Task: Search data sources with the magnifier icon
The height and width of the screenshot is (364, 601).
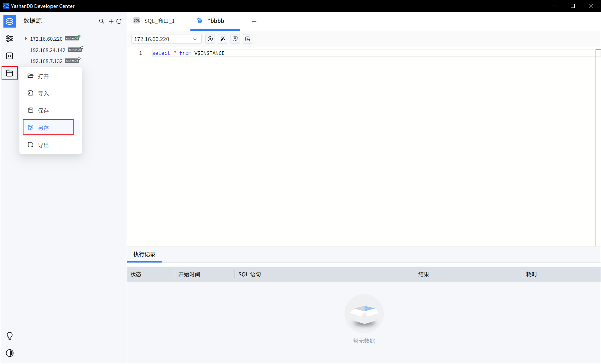Action: point(101,21)
